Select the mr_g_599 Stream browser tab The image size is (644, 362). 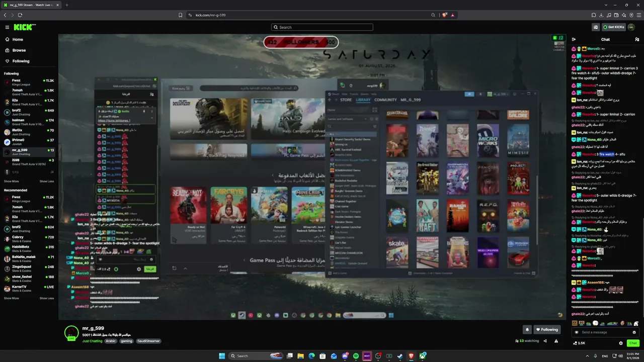coord(31,5)
